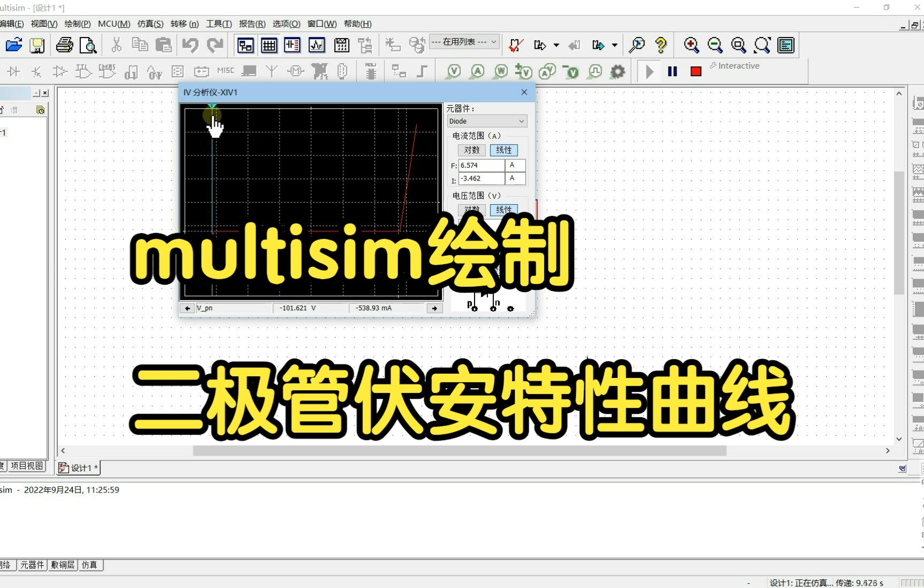
Task: Open the 帮助(H) menu
Action: tap(357, 24)
